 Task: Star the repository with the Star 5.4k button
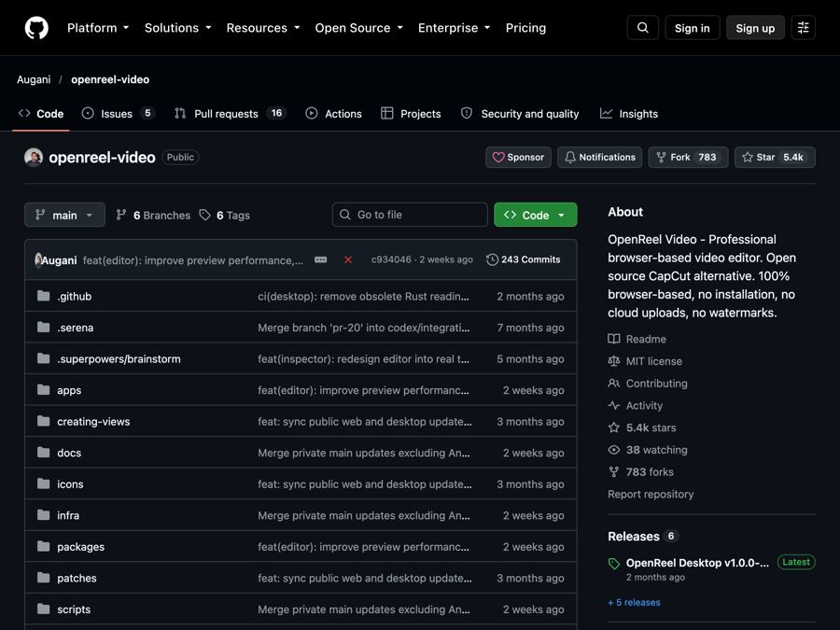click(775, 157)
